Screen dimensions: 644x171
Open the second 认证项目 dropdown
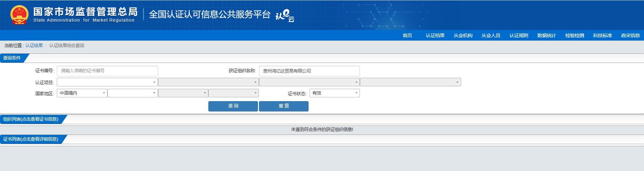pos(208,82)
